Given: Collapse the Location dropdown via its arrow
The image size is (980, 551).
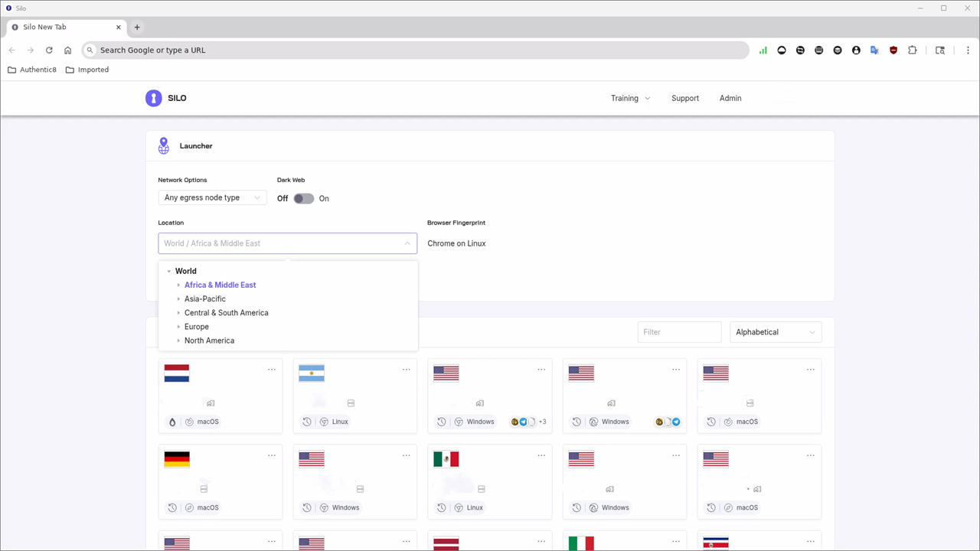Looking at the screenshot, I should click(x=407, y=243).
